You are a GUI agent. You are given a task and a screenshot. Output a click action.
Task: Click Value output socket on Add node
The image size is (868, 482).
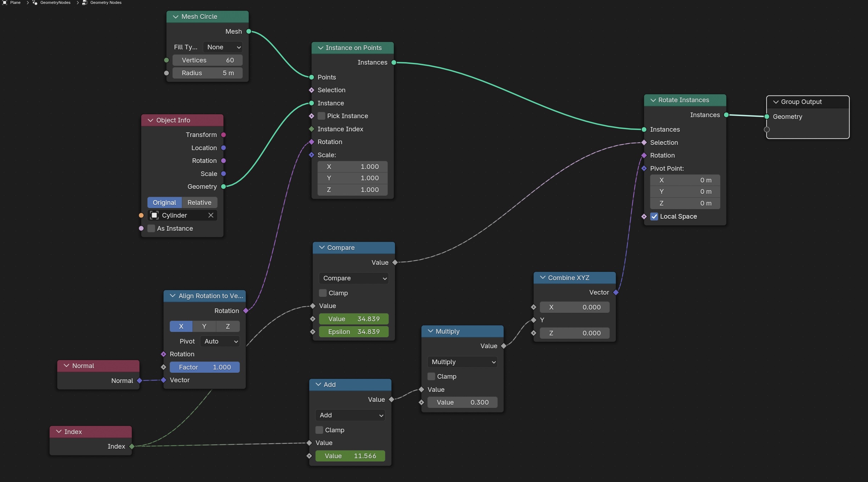pos(391,400)
